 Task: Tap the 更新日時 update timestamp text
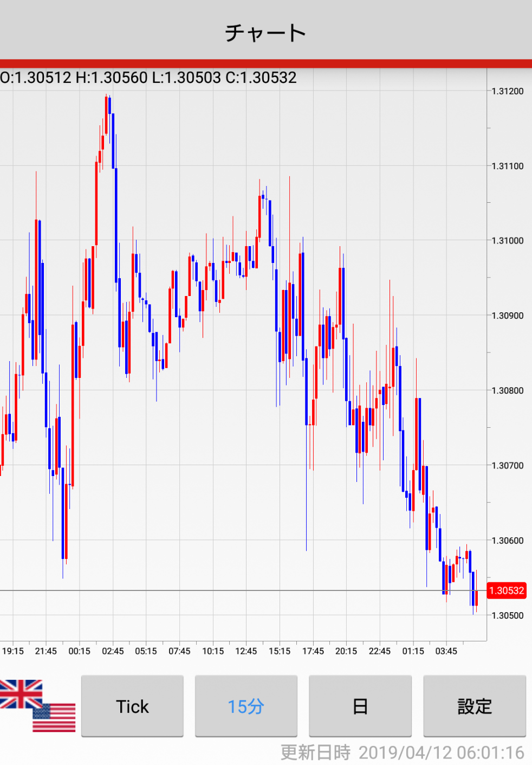(x=402, y=753)
